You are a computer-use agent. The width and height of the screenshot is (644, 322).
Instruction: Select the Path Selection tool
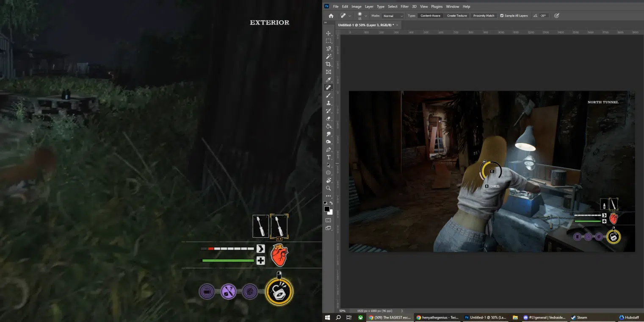328,165
